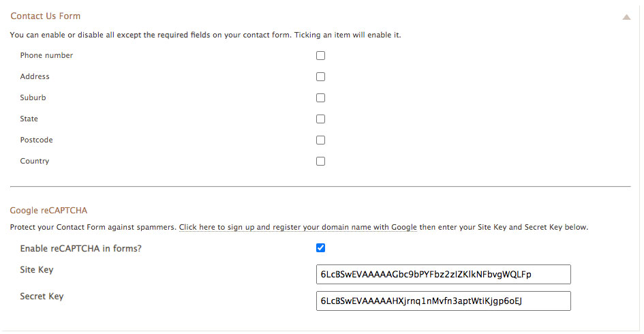Click the Enable reCAPTCHA in forms label

(x=80, y=249)
